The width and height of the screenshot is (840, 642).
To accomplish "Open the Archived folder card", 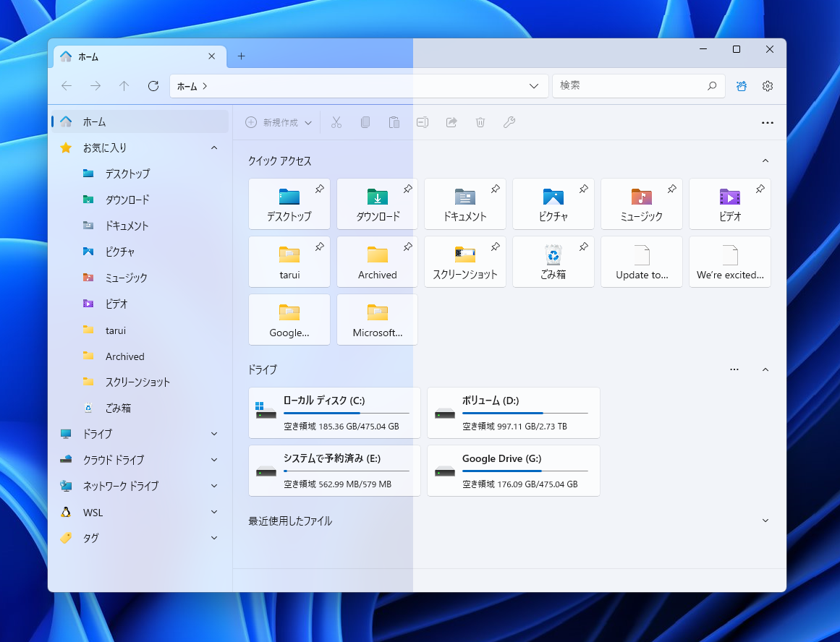I will 377,262.
